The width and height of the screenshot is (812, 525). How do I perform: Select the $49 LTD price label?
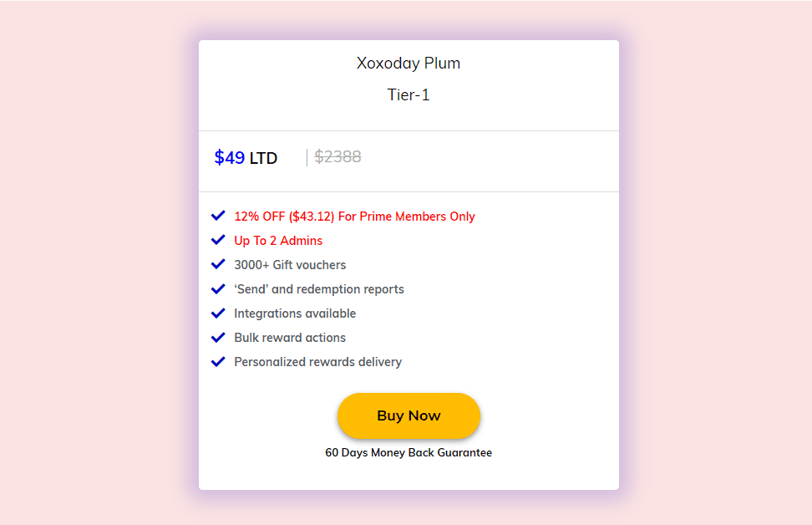click(246, 157)
